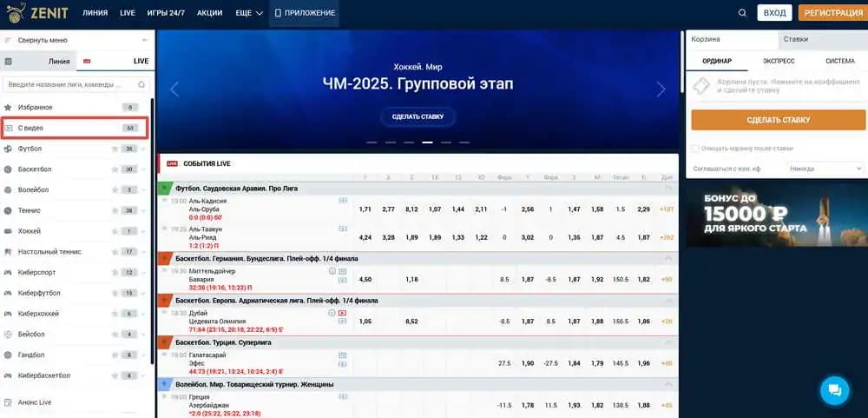The image size is (868, 418).
Task: Switch to the ЭКСПРЕСС bet tab
Action: tap(779, 61)
